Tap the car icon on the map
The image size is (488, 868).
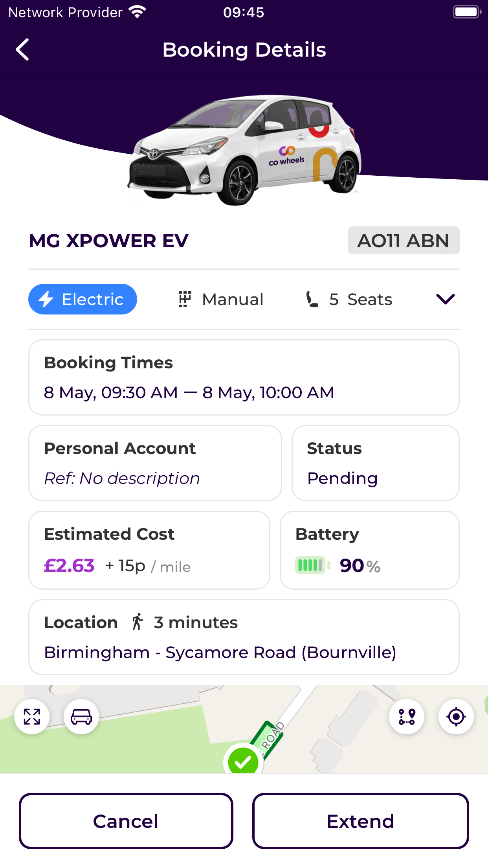(x=81, y=717)
